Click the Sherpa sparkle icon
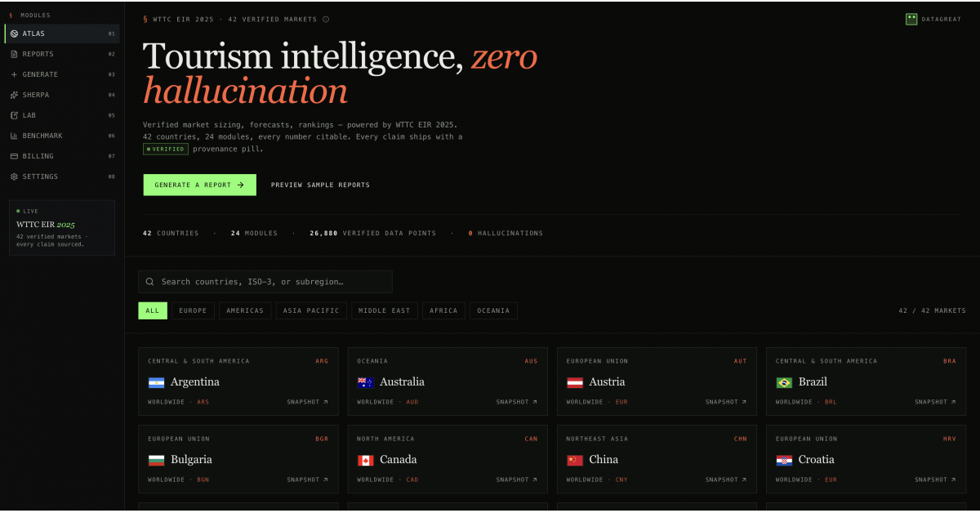This screenshot has height=513, width=980. pos(14,95)
